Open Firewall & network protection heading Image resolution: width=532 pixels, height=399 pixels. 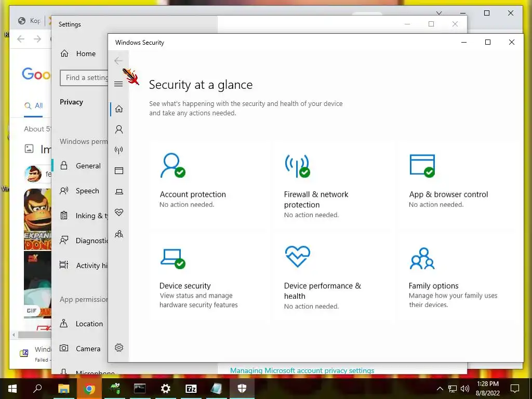(316, 199)
